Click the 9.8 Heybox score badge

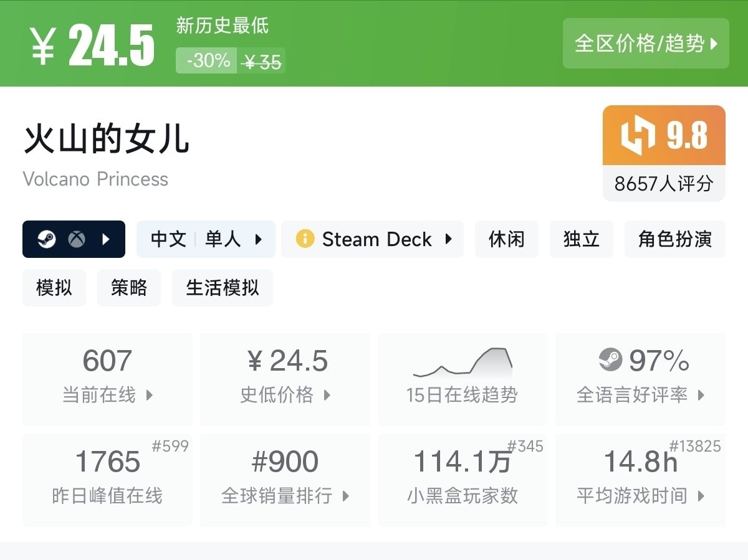[x=664, y=135]
